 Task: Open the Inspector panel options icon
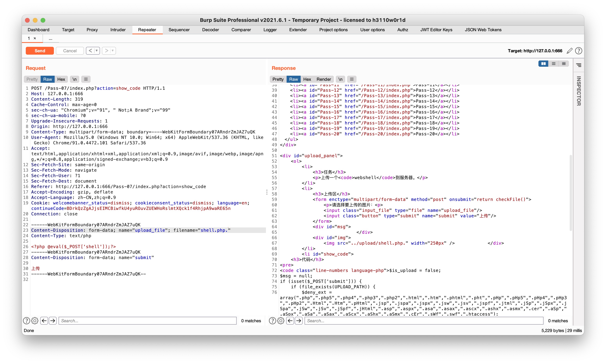[578, 65]
